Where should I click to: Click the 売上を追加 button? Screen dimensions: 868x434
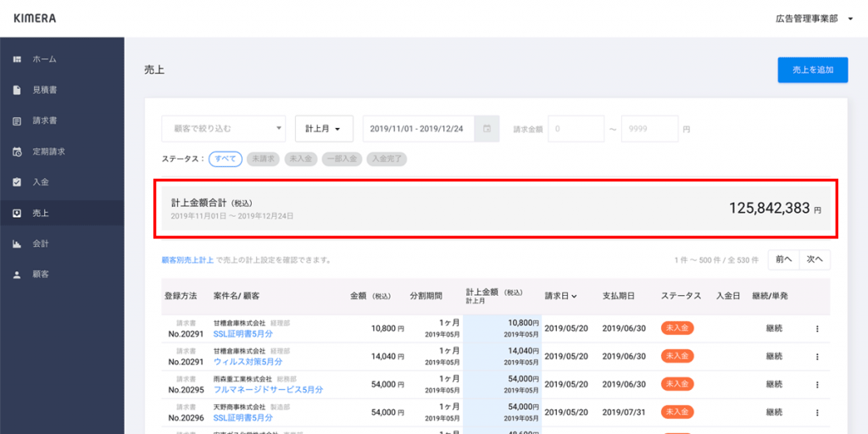(813, 70)
